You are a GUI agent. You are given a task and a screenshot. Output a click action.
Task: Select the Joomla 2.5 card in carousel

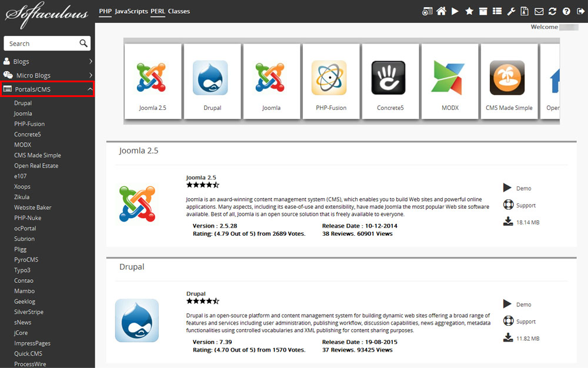click(x=153, y=81)
